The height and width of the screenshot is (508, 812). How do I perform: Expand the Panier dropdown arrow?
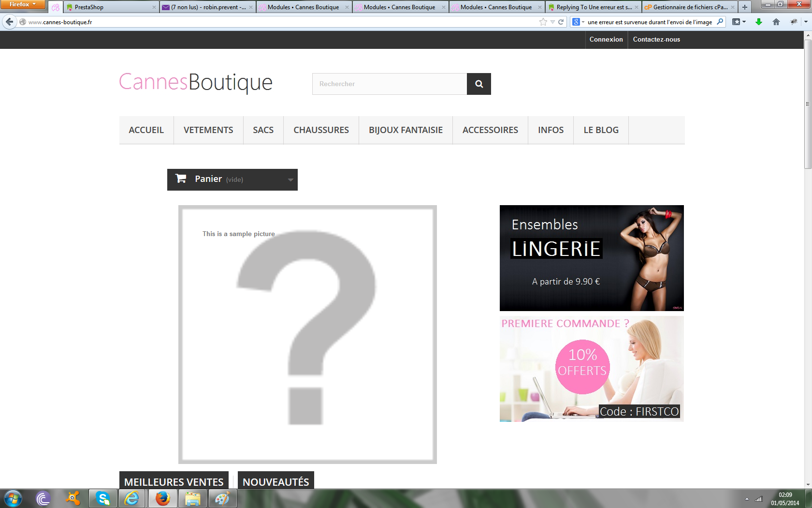[x=290, y=179]
